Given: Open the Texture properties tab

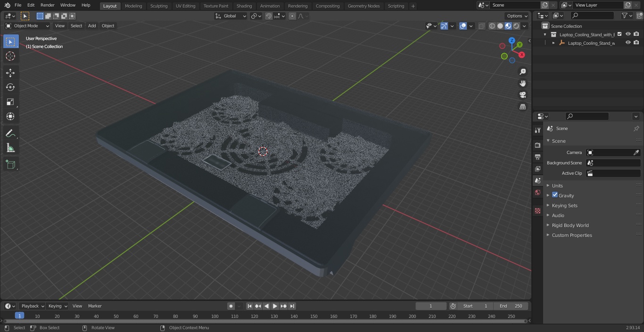Looking at the screenshot, I should pyautogui.click(x=537, y=211).
